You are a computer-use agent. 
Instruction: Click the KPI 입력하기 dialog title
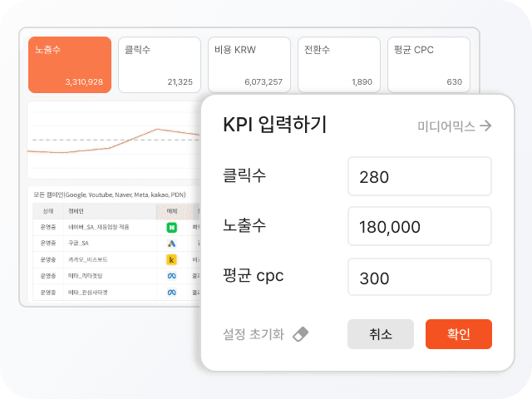point(275,125)
